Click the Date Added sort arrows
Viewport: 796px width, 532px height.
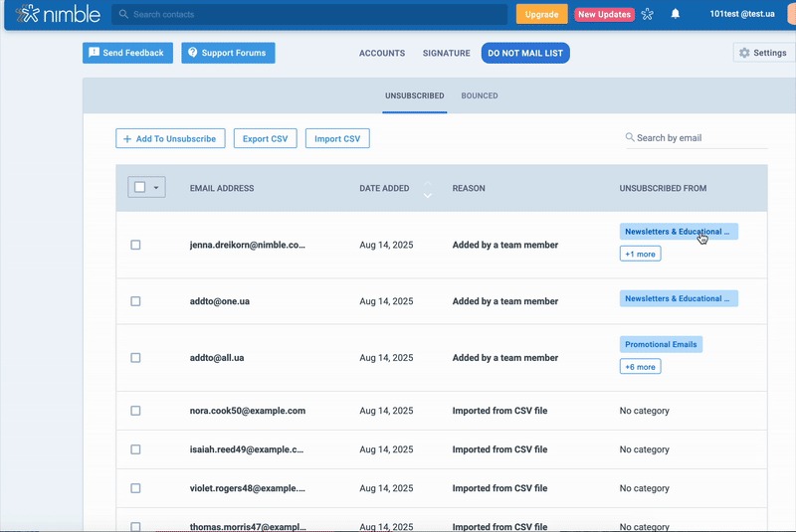click(428, 189)
